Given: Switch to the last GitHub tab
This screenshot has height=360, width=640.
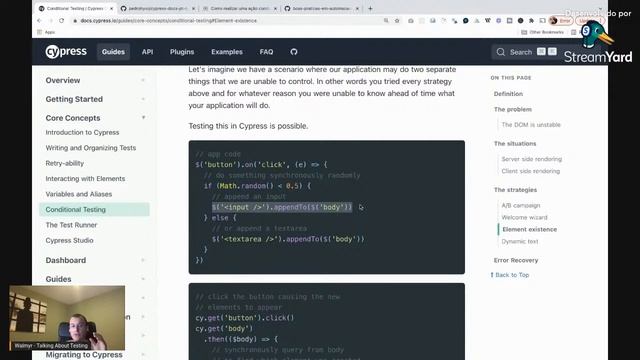Looking at the screenshot, I should (x=322, y=8).
